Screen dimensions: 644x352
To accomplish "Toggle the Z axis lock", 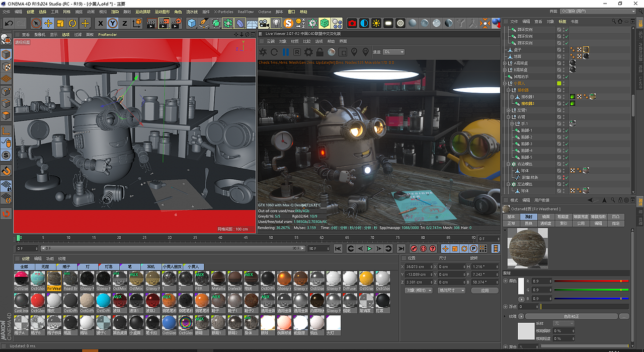I will tap(124, 23).
